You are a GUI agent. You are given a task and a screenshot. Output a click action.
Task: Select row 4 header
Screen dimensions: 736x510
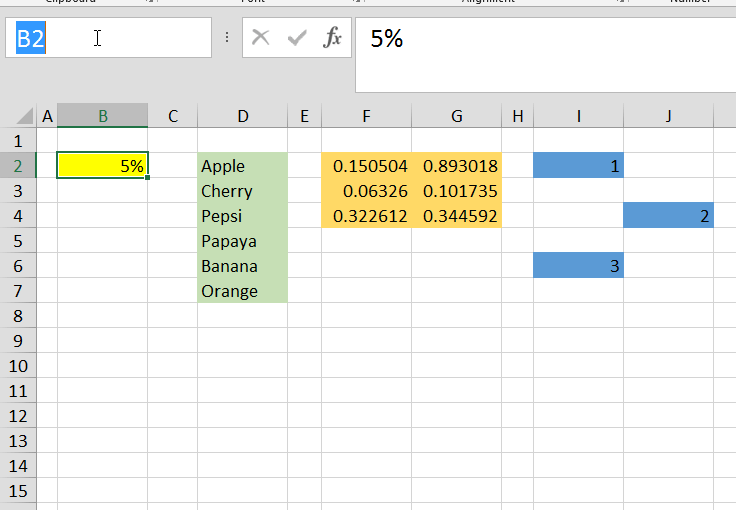pyautogui.click(x=18, y=216)
